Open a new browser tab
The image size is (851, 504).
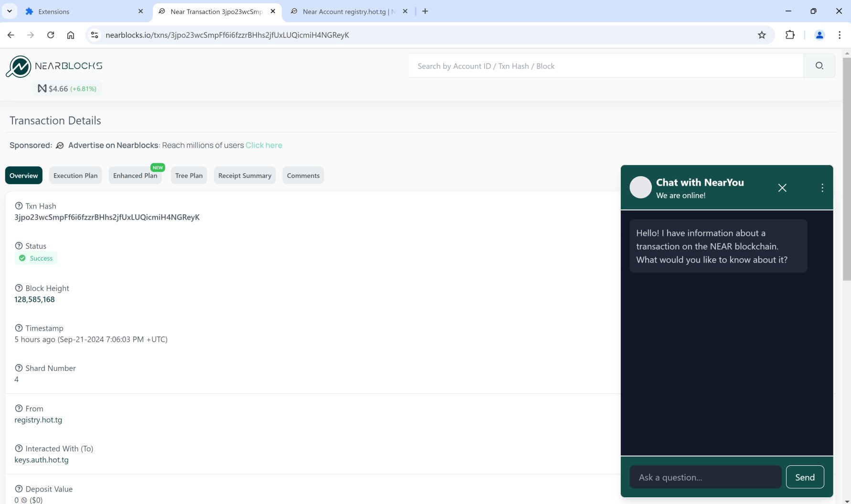(x=425, y=11)
